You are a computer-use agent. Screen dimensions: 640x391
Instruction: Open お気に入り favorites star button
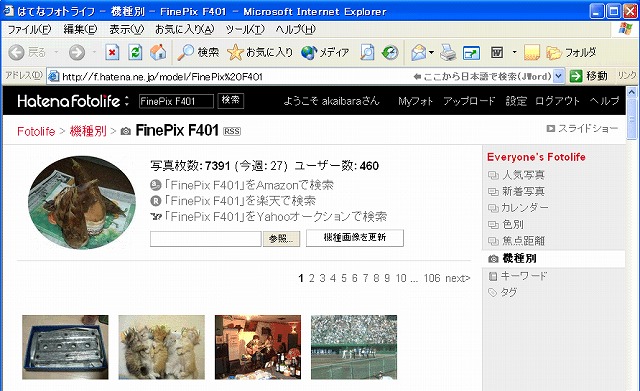click(260, 52)
